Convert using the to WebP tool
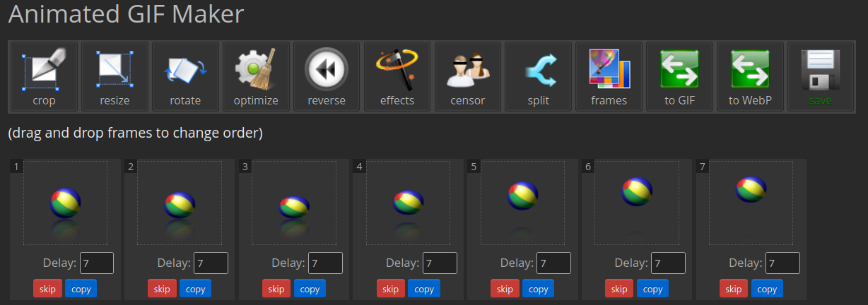 point(751,75)
